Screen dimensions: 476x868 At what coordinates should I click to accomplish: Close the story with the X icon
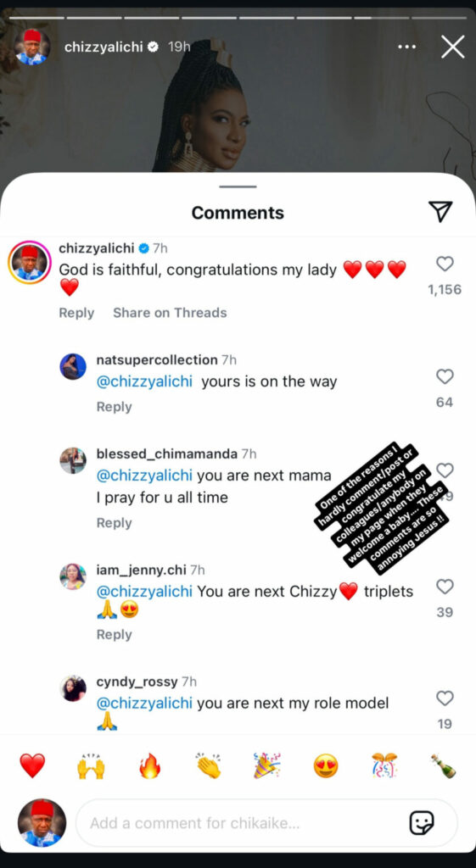(453, 47)
